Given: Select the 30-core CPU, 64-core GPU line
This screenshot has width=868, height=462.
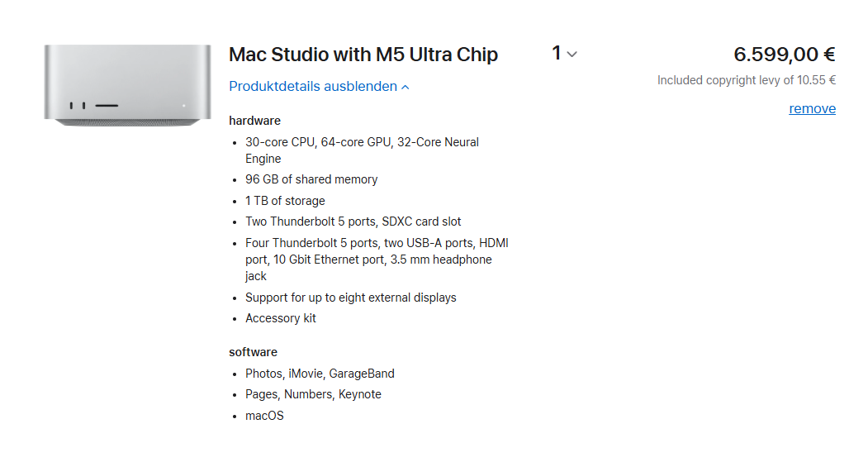Looking at the screenshot, I should (362, 150).
